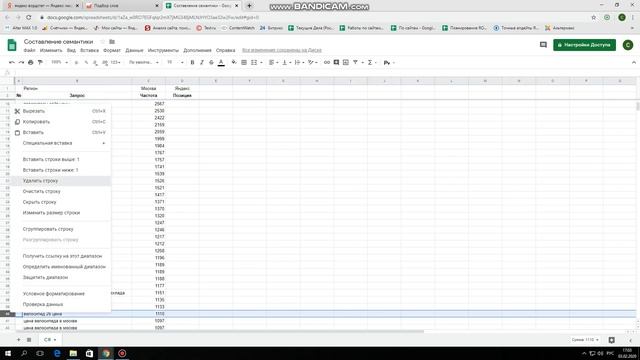Open the Формат menu
640x360 pixels.
coord(112,50)
